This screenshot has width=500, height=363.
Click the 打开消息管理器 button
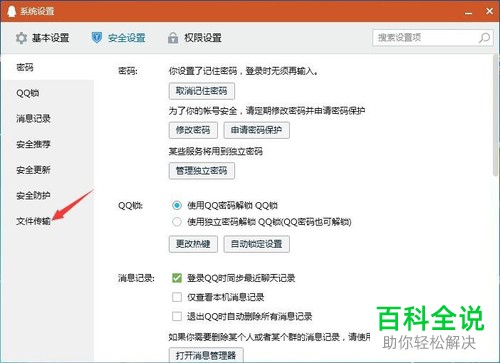click(206, 355)
